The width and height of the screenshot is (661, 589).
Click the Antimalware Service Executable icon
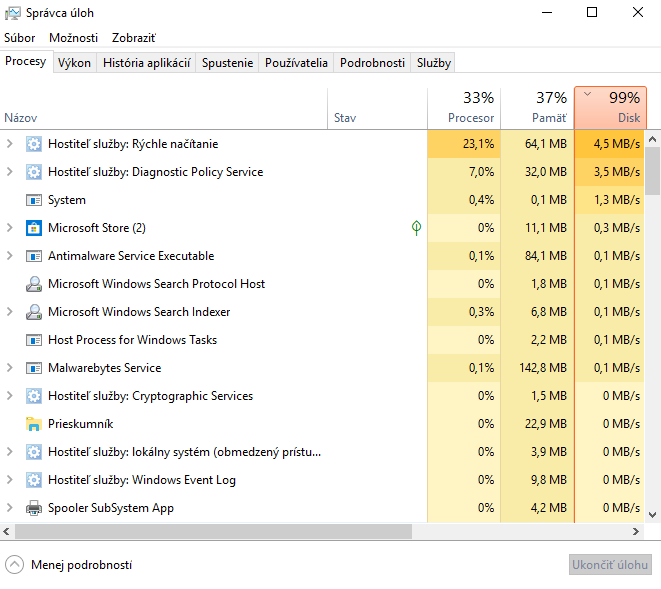(x=34, y=256)
